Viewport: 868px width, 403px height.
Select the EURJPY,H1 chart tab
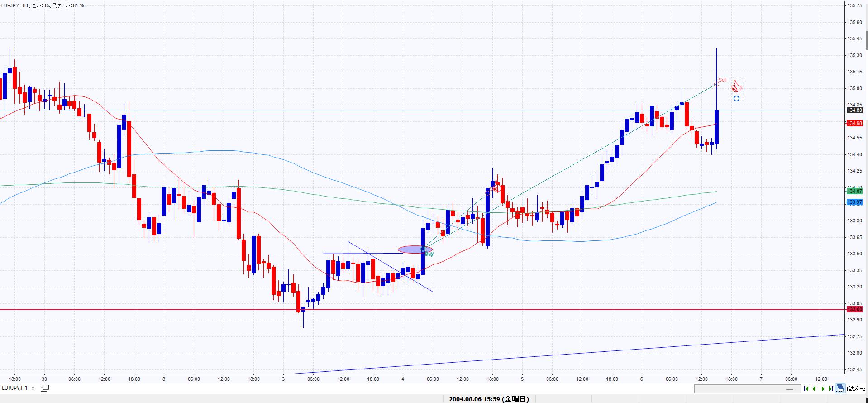tap(14, 388)
